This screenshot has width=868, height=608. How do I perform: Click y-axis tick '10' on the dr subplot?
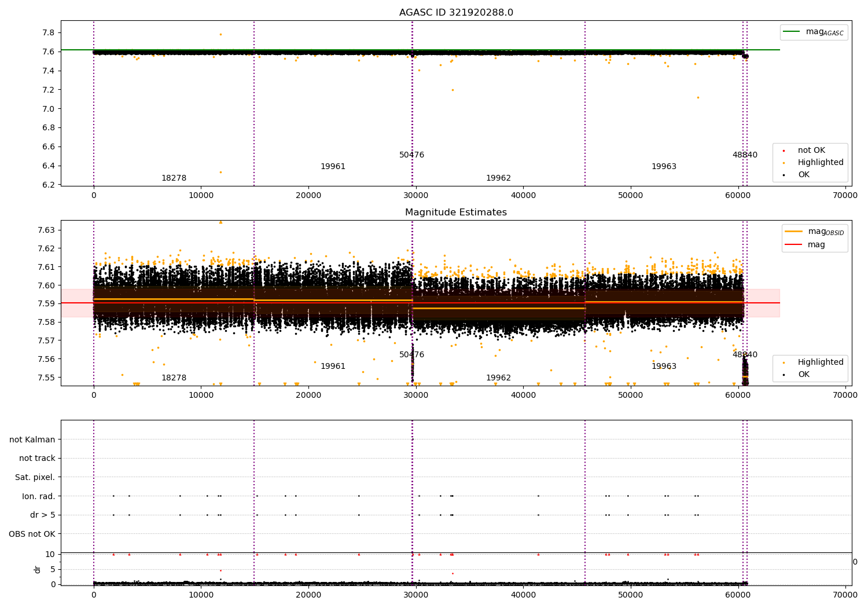pyautogui.click(x=50, y=554)
